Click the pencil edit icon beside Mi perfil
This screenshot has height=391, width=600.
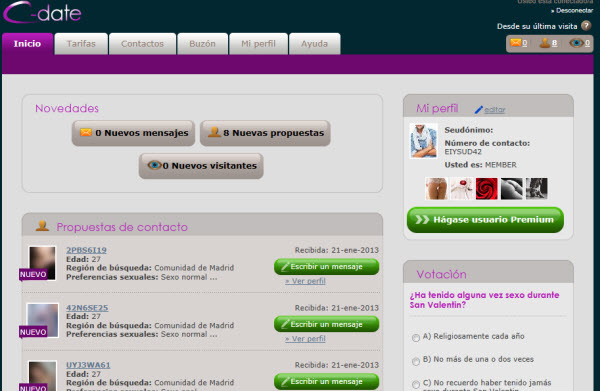478,110
